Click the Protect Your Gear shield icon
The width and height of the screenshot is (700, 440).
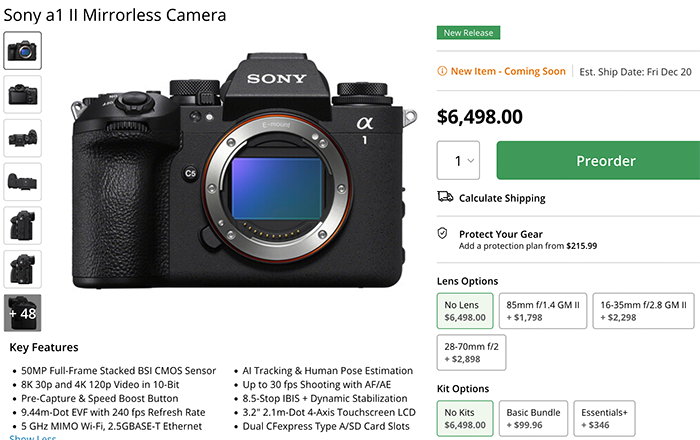tap(443, 233)
